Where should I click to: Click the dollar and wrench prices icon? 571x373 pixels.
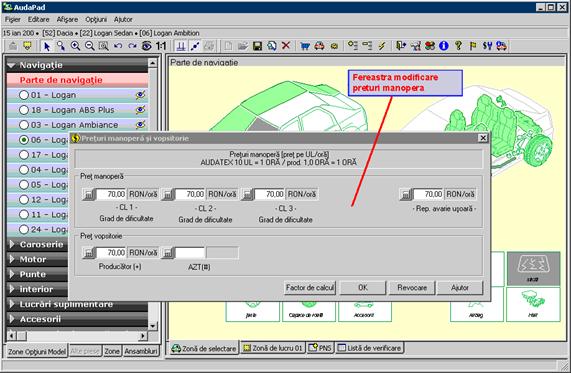click(487, 46)
